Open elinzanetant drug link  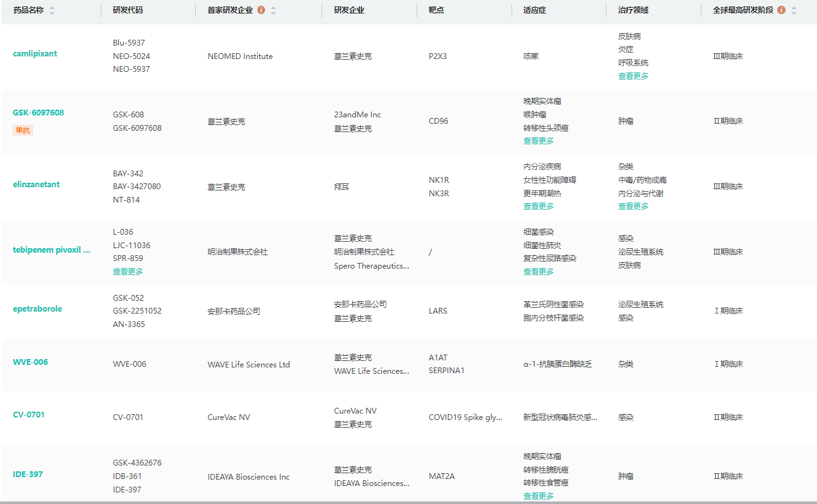[x=36, y=184]
